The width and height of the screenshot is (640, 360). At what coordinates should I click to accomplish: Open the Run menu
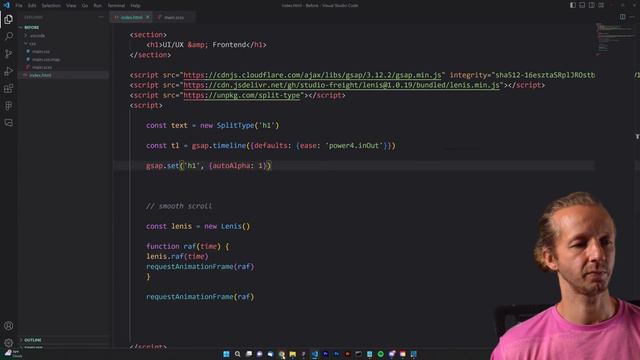[98, 6]
